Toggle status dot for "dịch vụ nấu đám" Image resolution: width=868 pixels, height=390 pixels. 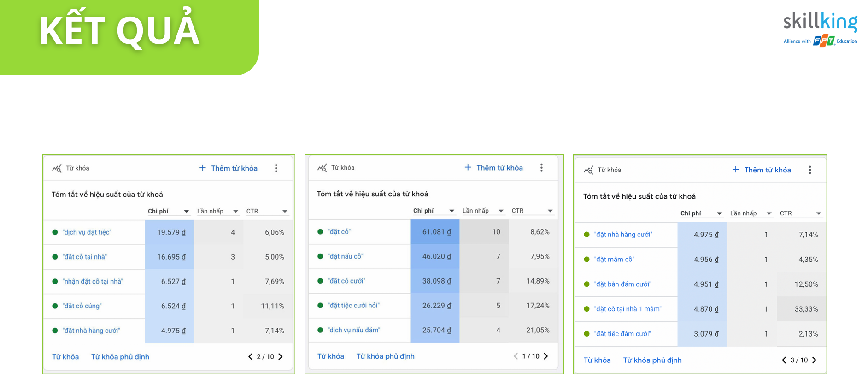pyautogui.click(x=320, y=330)
